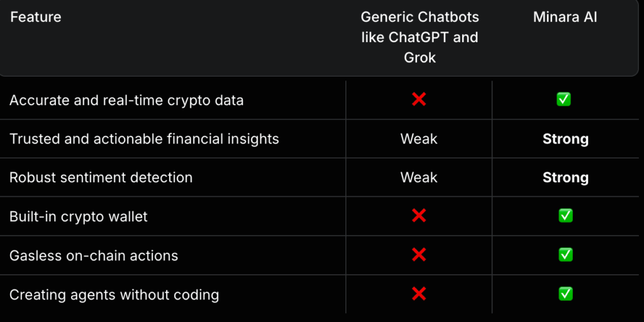Click 'Trusted and actionable financial insights' label
Screen dimensions: 644x322
point(144,139)
